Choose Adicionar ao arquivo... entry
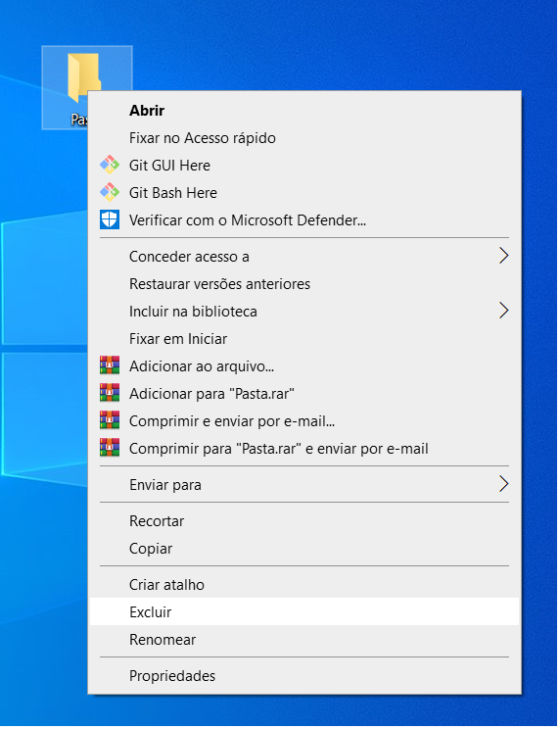Image resolution: width=560 pixels, height=729 pixels. (x=304, y=365)
